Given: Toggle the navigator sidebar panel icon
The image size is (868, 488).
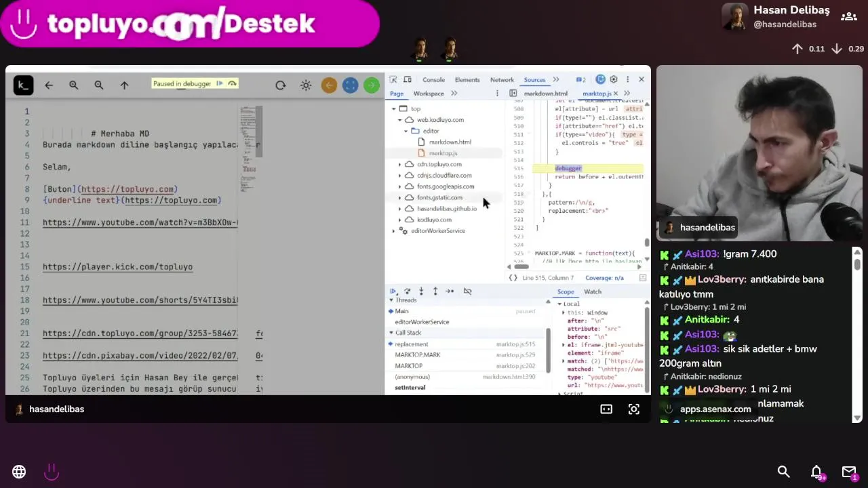Looking at the screenshot, I should click(513, 94).
